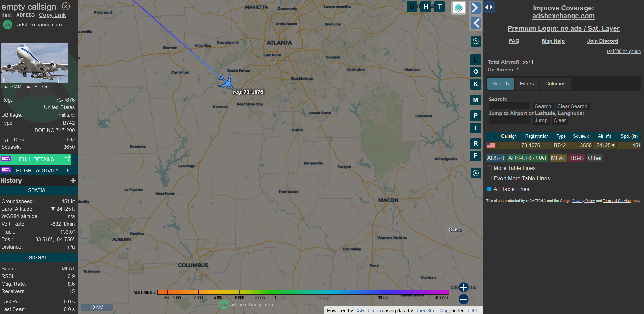The width and height of the screenshot is (644, 314).
Task: Toggle the P map button
Action: [x=476, y=116]
